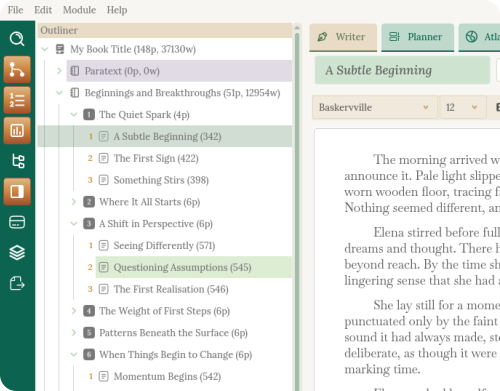
Task: Click chapter 4 badge of The Weight of First Steps
Action: click(89, 311)
